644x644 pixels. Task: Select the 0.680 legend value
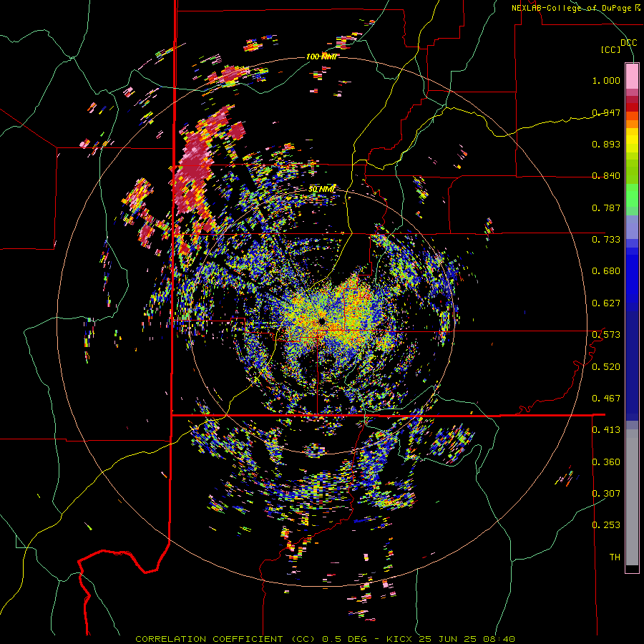606,271
